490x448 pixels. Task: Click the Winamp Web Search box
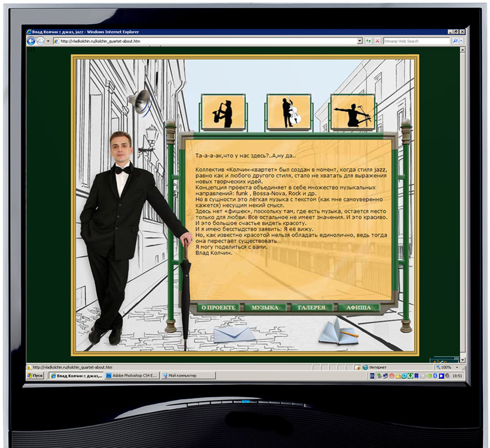[x=416, y=41]
